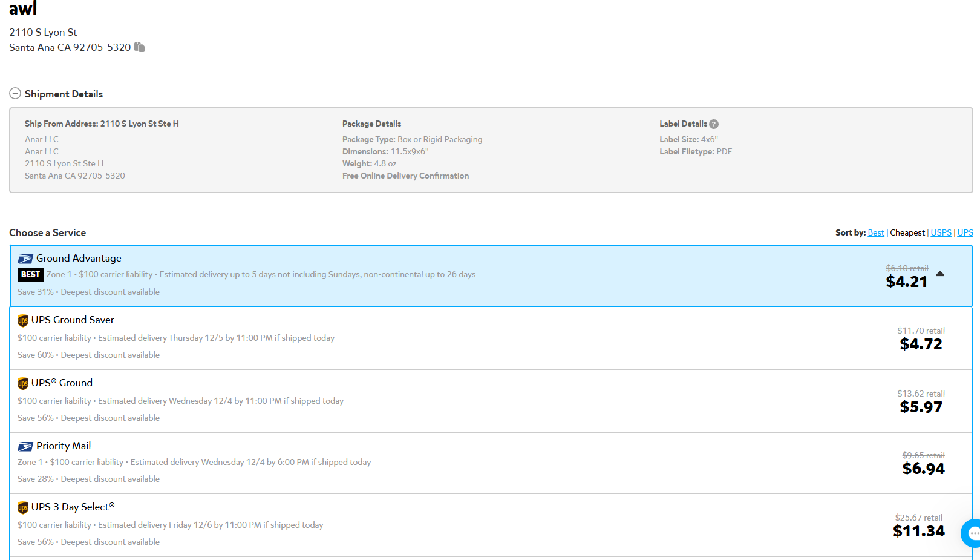Click the Package Details heading
The width and height of the screenshot is (980, 560).
[371, 124]
